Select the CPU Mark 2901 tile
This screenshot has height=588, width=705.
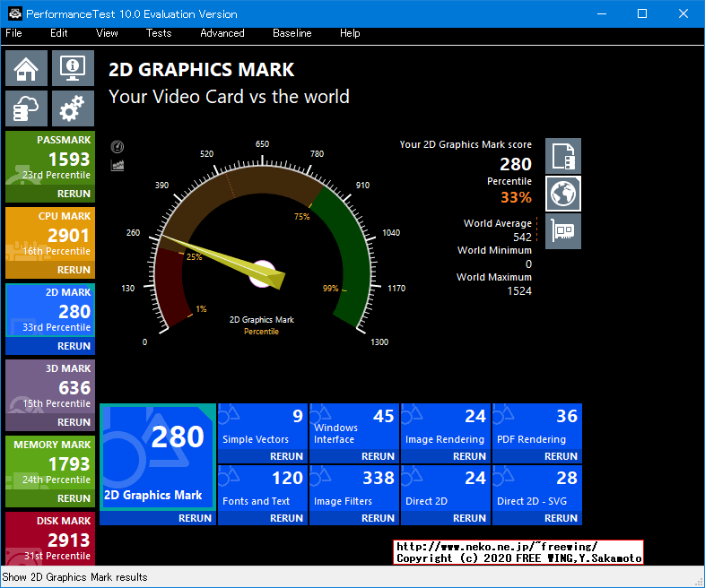(x=50, y=235)
